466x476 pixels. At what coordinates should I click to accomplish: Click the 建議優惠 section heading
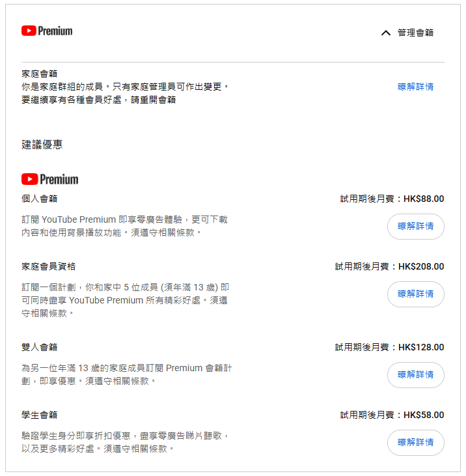pos(42,145)
